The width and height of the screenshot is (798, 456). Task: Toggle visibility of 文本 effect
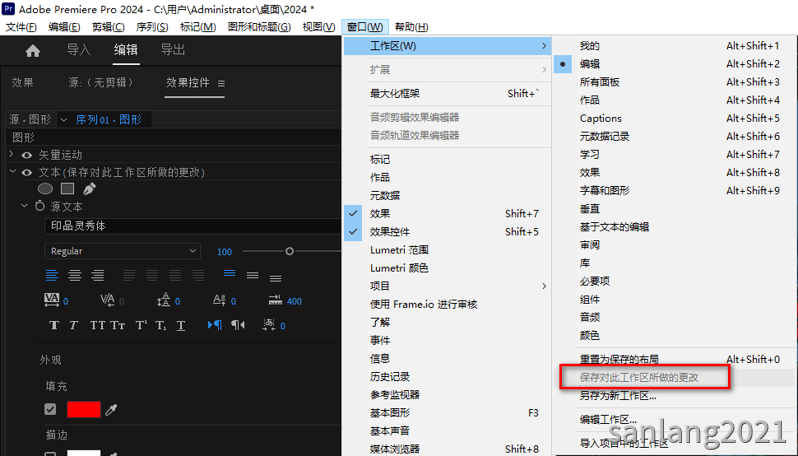27,173
